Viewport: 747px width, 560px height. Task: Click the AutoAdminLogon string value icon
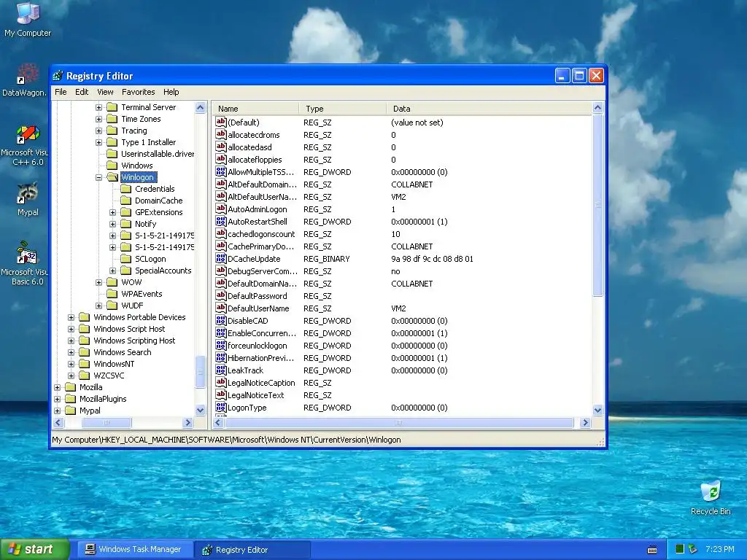(x=220, y=209)
